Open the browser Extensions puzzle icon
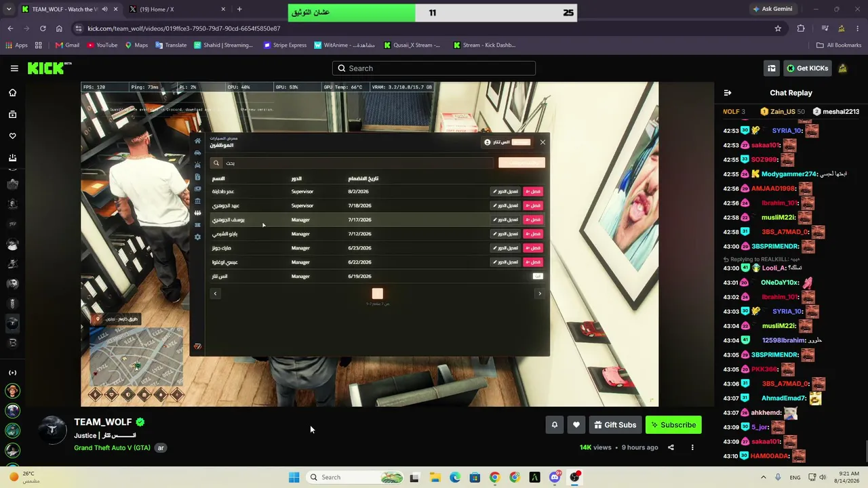 tap(801, 28)
